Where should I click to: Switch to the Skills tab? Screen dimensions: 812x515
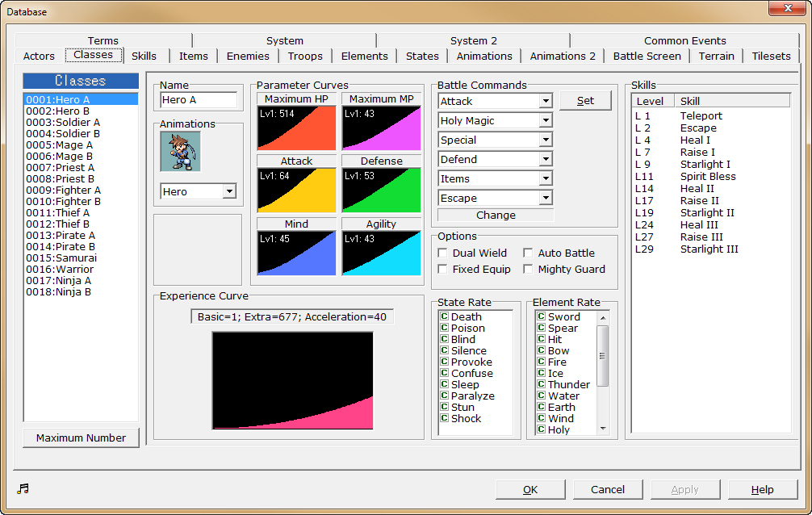point(144,57)
